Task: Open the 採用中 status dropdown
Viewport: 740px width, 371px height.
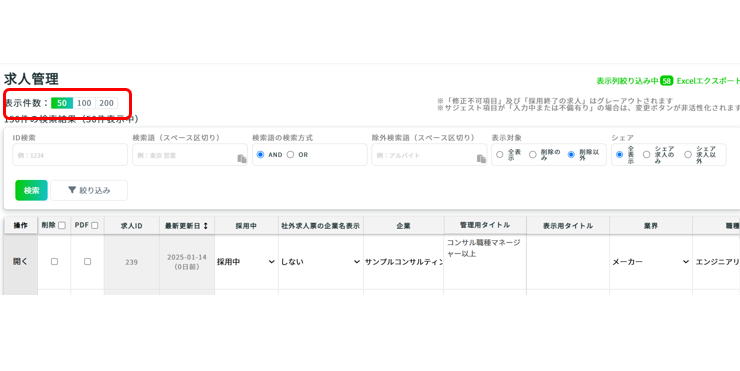Action: tap(246, 261)
